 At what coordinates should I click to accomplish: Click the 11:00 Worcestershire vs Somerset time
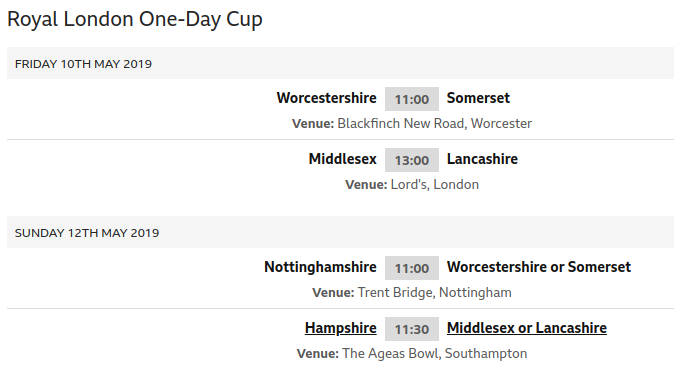click(412, 99)
